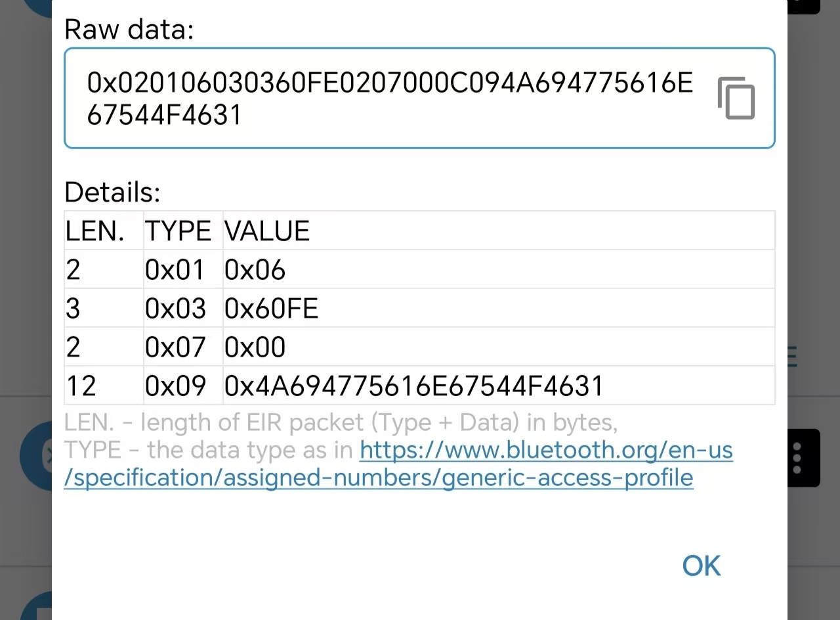This screenshot has width=840, height=620.
Task: Click the VALUE column header
Action: tap(267, 231)
